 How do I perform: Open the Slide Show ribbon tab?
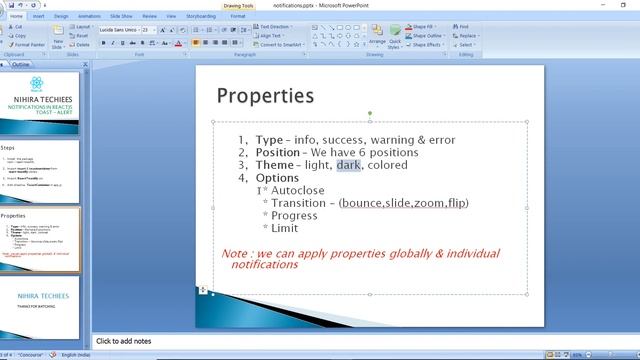(121, 16)
